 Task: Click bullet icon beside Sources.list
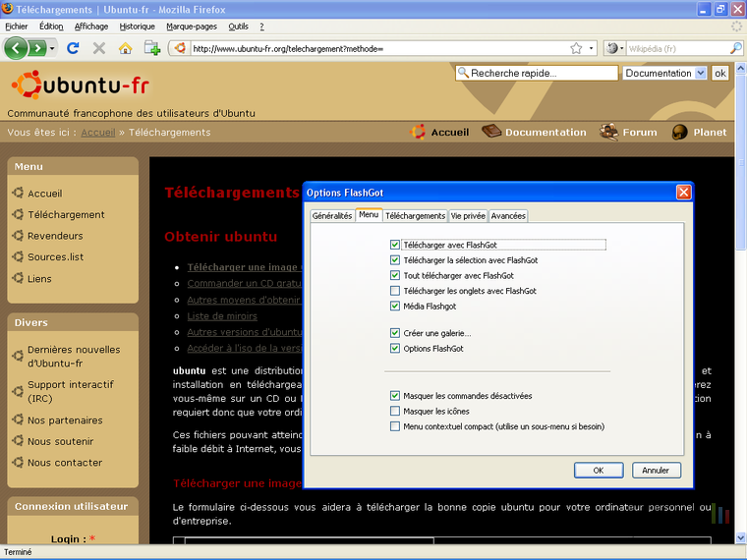[x=18, y=256]
